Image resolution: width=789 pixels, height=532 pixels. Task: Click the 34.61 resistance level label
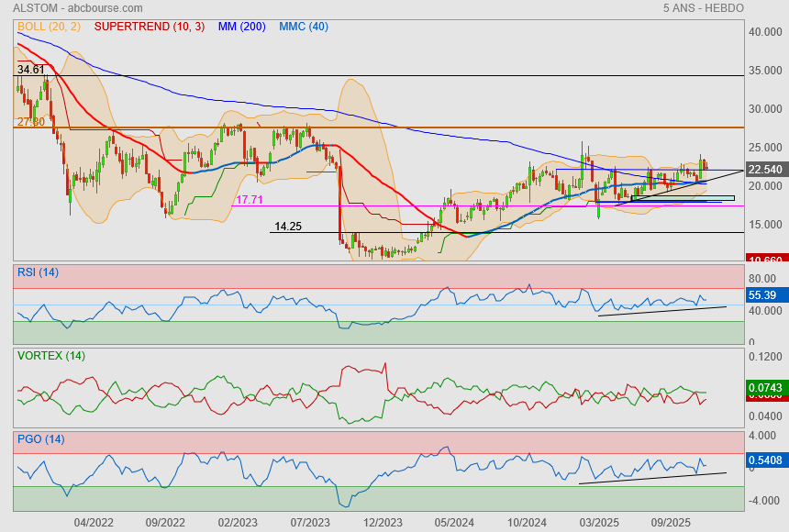coord(30,70)
